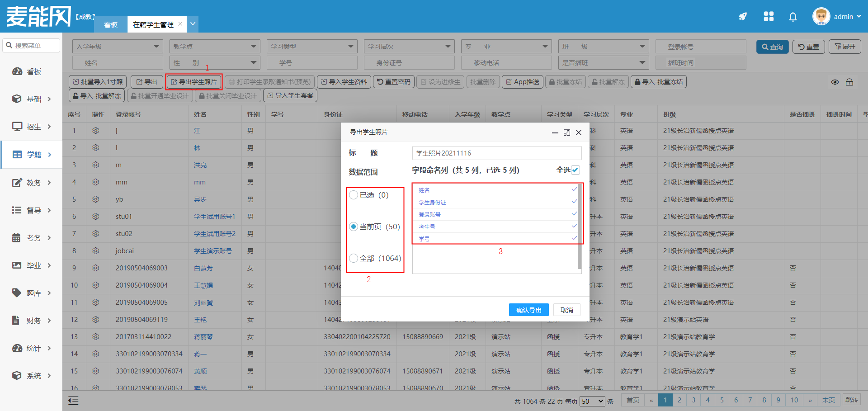Viewport: 868px width, 411px height.
Task: Select the 全部 (1064) radio option
Action: click(x=354, y=259)
